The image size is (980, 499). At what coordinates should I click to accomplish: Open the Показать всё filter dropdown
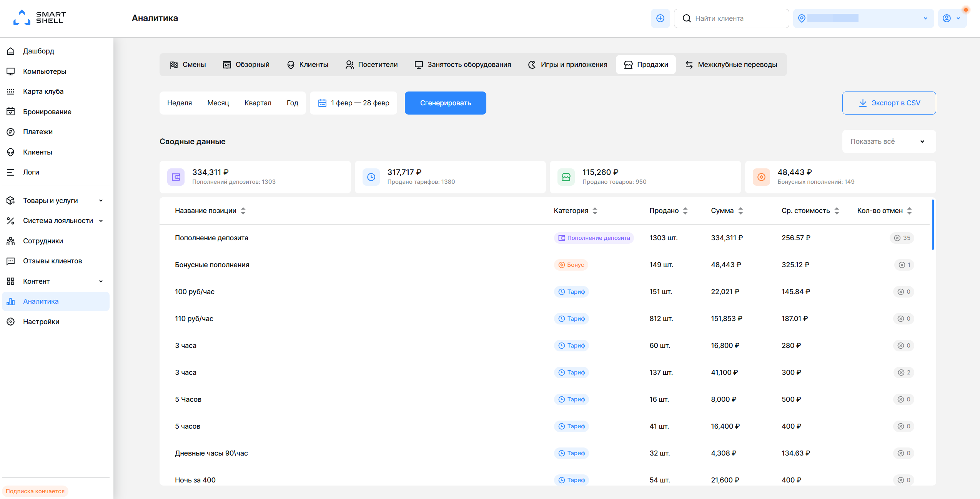click(x=889, y=141)
